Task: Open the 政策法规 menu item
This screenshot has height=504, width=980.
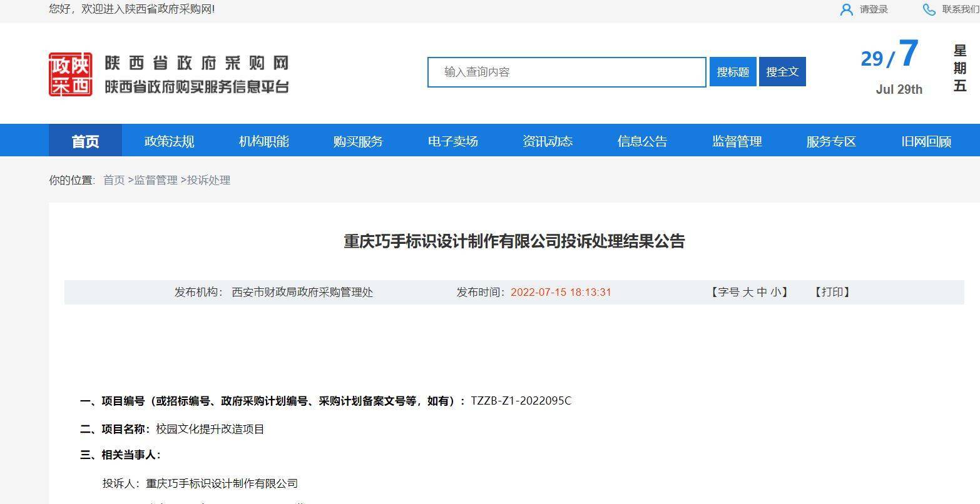Action: coord(169,141)
